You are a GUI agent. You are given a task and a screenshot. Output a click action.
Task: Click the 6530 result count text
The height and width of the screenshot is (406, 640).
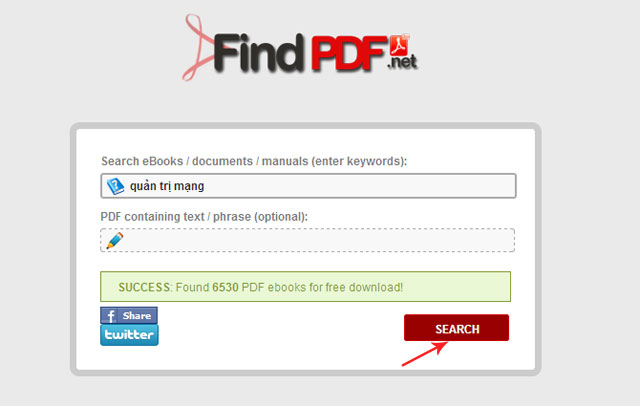[x=225, y=287]
